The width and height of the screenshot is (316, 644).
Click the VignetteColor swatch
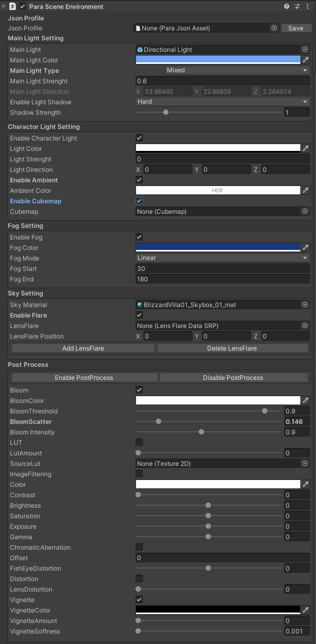[x=217, y=610]
